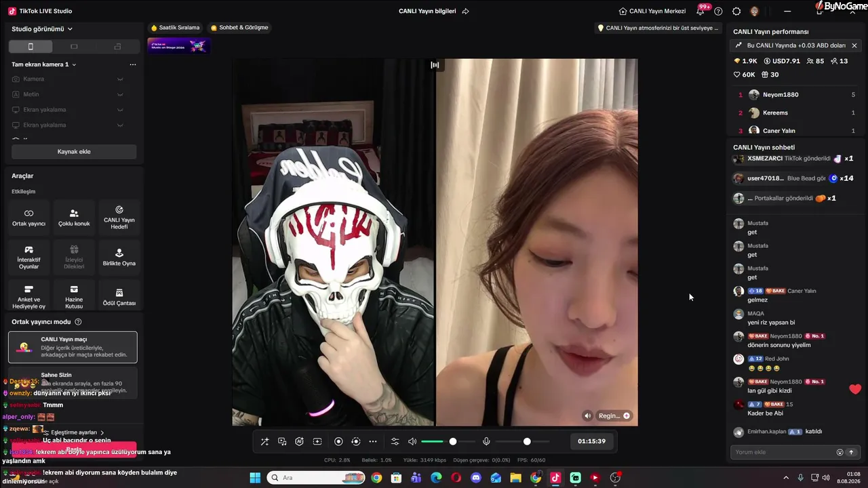Select Neyom1880 in the top gifters ranking
This screenshot has height=488, width=868.
pos(796,95)
